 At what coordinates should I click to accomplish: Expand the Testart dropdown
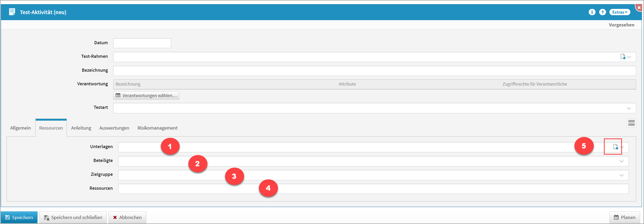[x=629, y=108]
